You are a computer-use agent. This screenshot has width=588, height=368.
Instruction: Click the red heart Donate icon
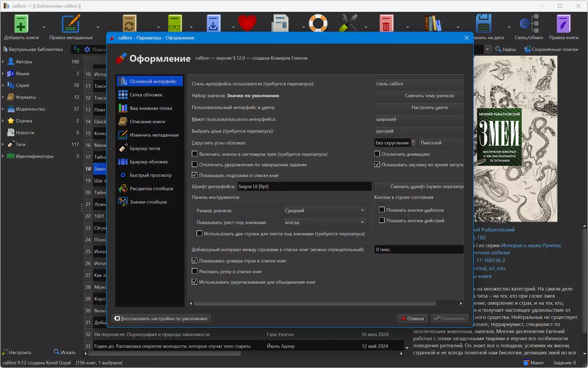247,23
